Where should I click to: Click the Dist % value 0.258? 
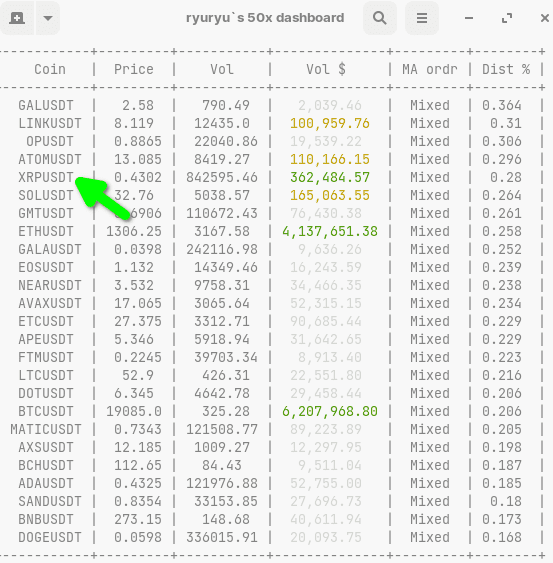(x=502, y=231)
